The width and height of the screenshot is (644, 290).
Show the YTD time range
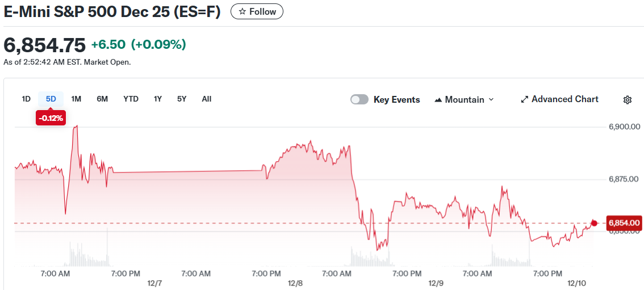click(x=131, y=99)
